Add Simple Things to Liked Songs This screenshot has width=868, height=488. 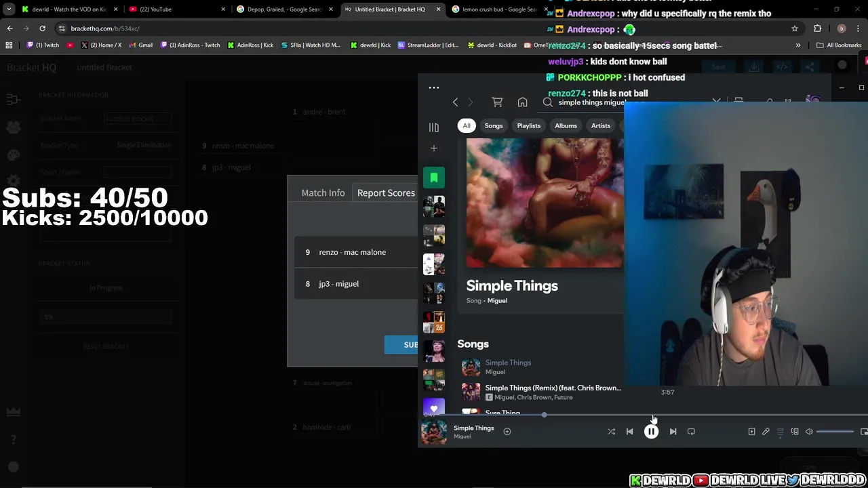click(x=507, y=432)
